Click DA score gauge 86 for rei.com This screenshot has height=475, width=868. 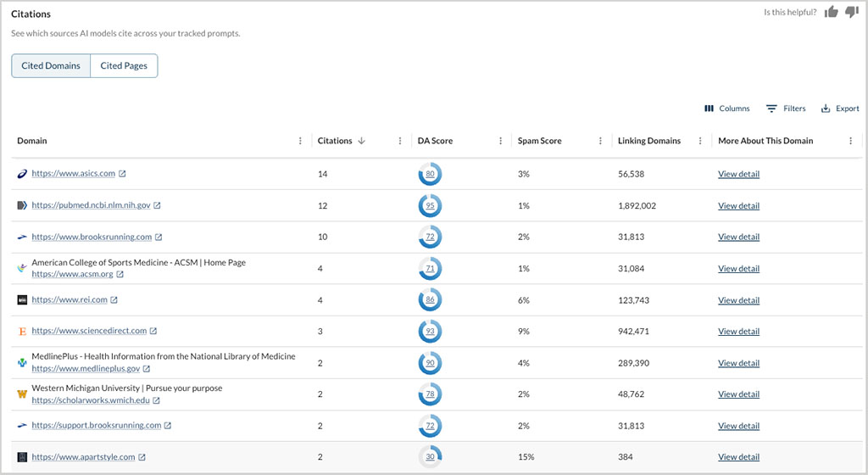tap(430, 299)
